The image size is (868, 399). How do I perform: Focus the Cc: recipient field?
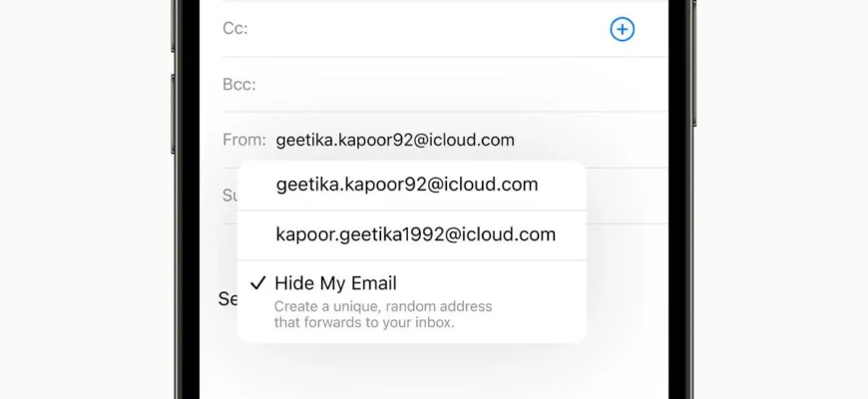pyautogui.click(x=445, y=29)
